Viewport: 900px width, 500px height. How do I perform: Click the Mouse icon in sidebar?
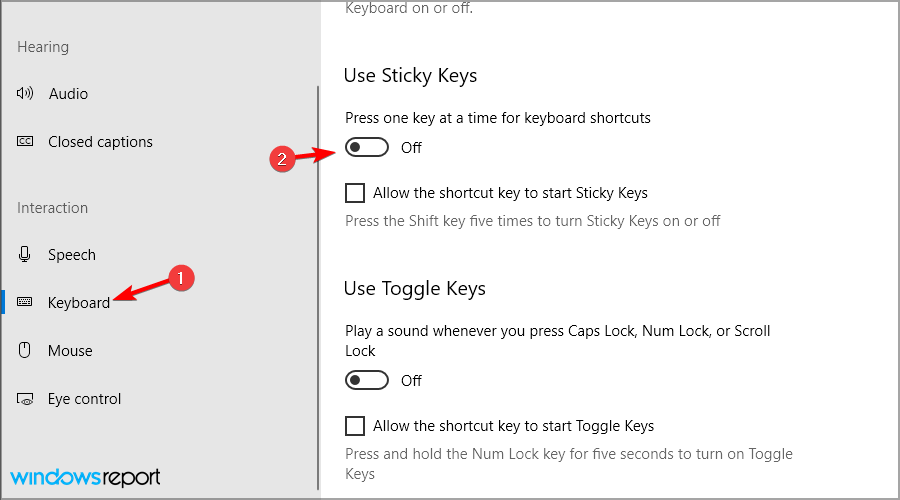pyautogui.click(x=26, y=351)
